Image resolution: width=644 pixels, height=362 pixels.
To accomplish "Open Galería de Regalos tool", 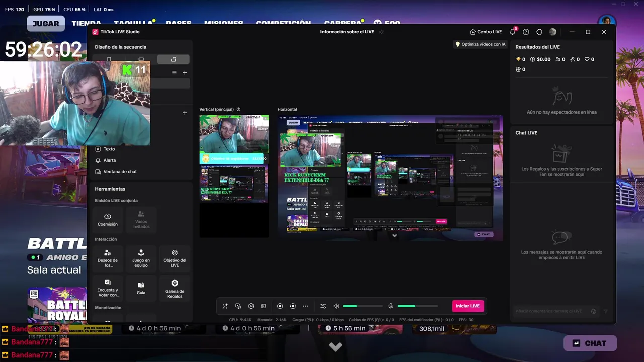I will click(175, 288).
